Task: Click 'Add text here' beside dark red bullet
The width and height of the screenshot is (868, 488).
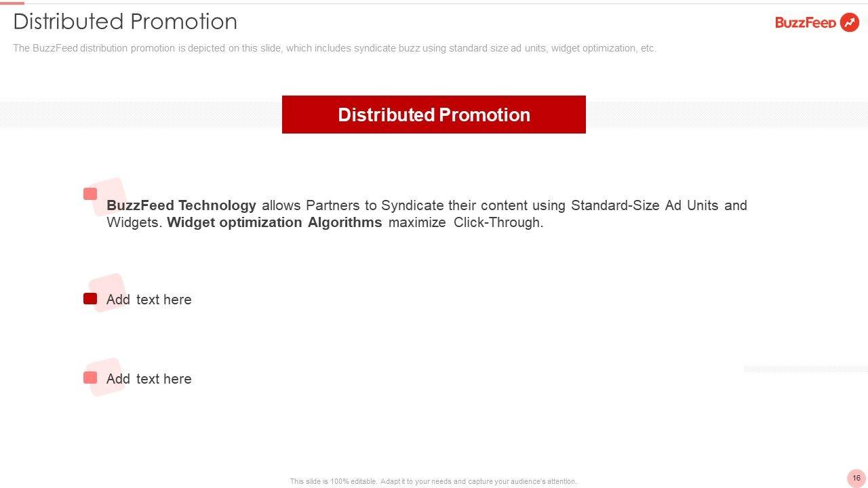Action: coord(149,300)
